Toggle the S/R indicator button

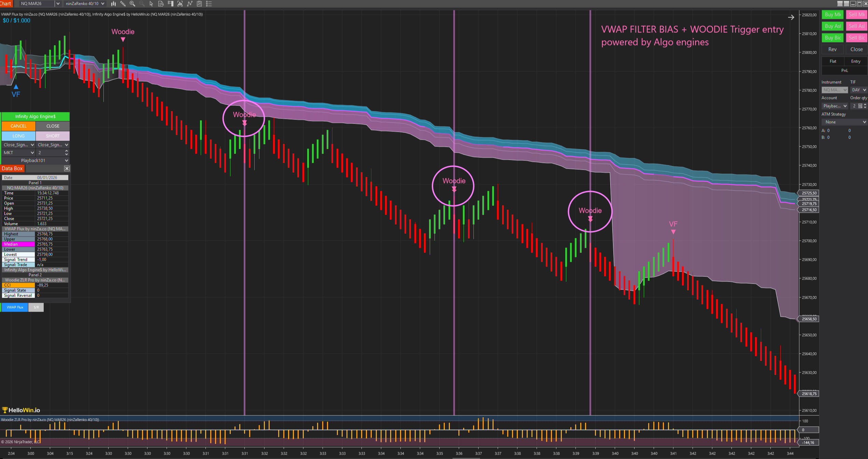click(x=36, y=307)
